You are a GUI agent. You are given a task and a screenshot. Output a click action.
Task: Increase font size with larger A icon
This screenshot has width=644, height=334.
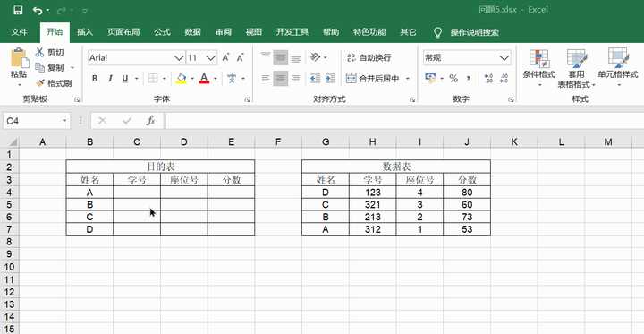[x=225, y=57]
